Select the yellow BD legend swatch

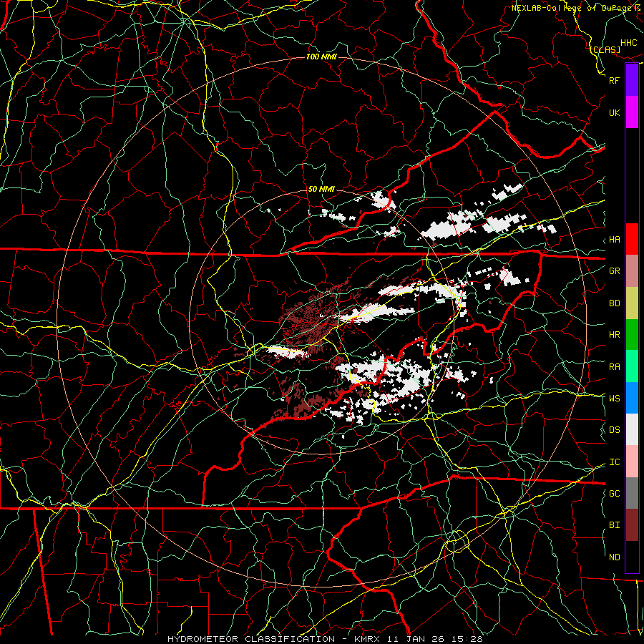[632, 303]
